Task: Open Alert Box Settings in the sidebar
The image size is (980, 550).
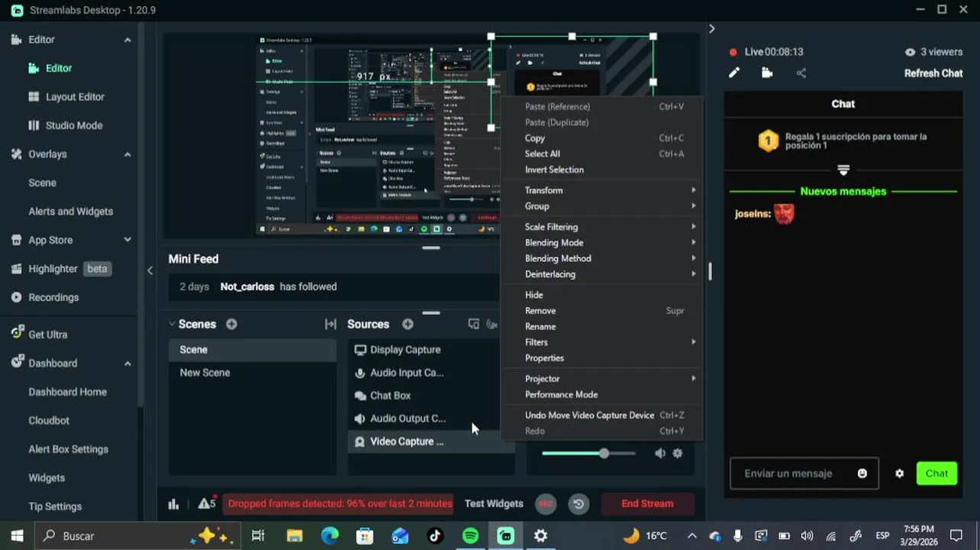Action: click(68, 449)
